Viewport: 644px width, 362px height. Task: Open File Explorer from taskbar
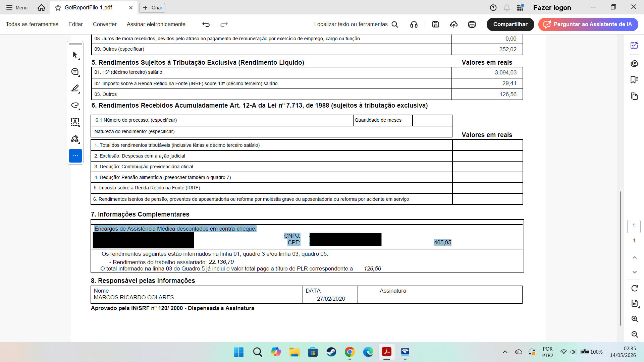tap(294, 352)
